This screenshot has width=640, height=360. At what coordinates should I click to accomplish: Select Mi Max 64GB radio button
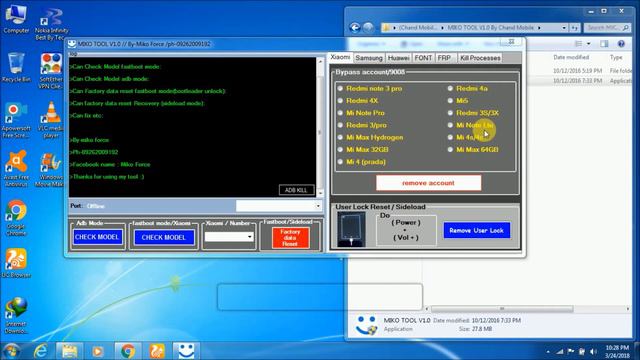(x=450, y=149)
